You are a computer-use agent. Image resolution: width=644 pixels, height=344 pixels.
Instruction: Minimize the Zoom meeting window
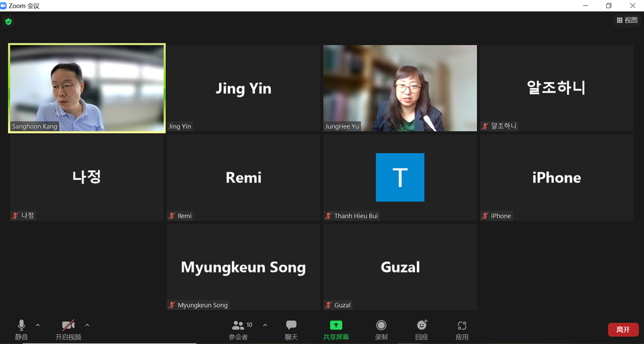tap(586, 6)
